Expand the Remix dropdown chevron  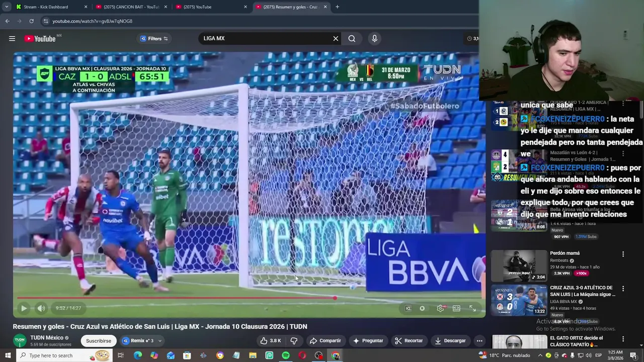[x=160, y=341]
